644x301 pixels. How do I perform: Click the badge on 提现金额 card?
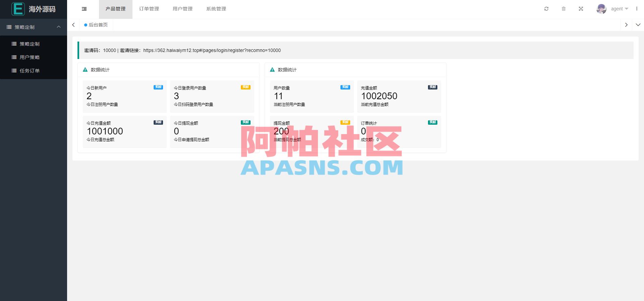click(x=345, y=122)
